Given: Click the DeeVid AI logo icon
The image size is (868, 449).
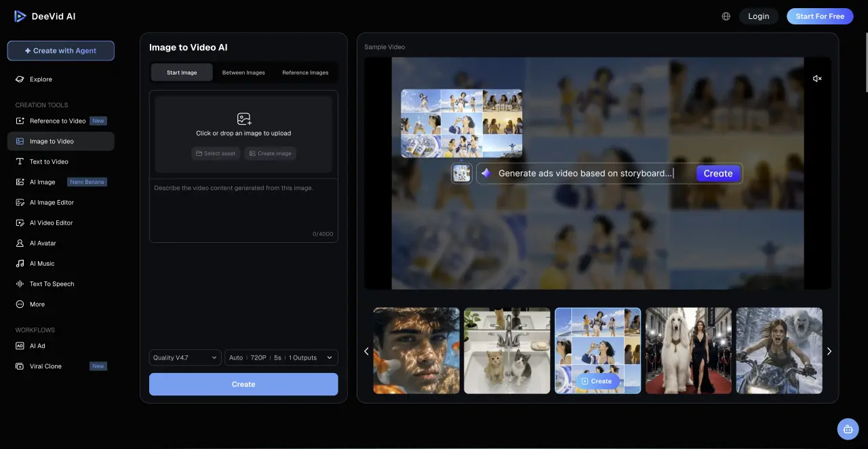Looking at the screenshot, I should tap(20, 16).
